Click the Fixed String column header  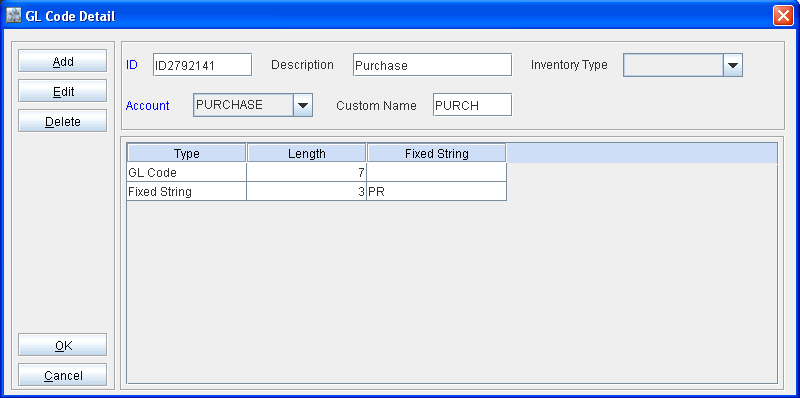click(437, 153)
